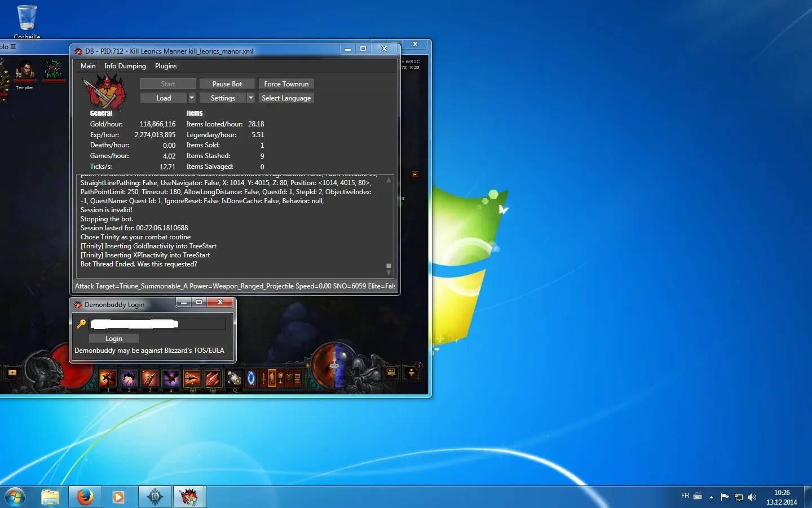812x508 pixels.
Task: Switch to the Plugins tab
Action: [x=166, y=66]
